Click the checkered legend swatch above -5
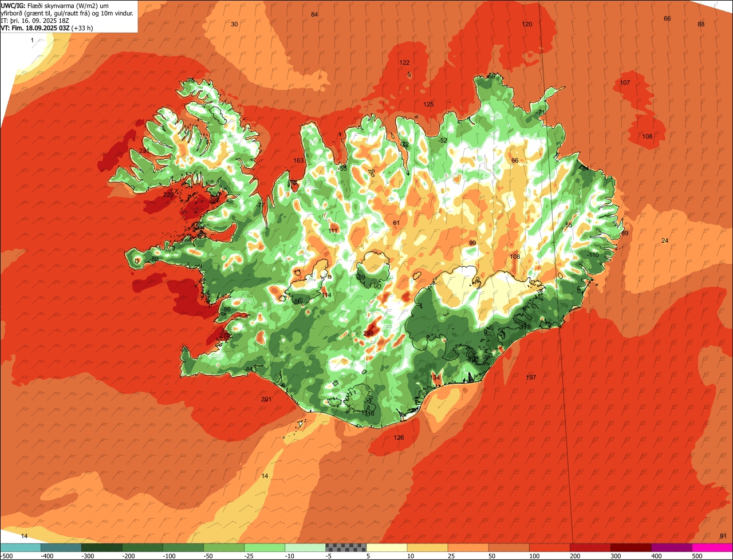The width and height of the screenshot is (733, 560). [x=346, y=547]
